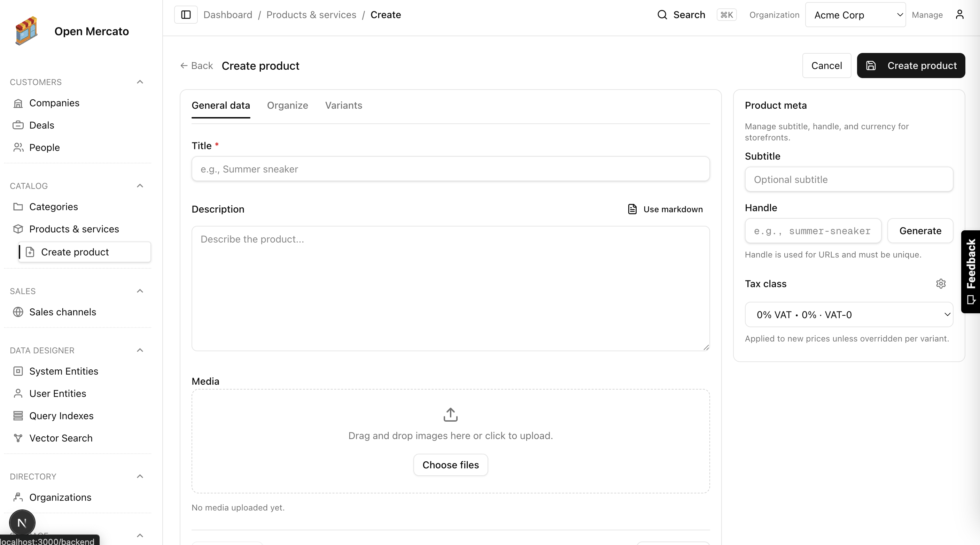980x545 pixels.
Task: Open Tax class settings gear
Action: click(x=940, y=284)
